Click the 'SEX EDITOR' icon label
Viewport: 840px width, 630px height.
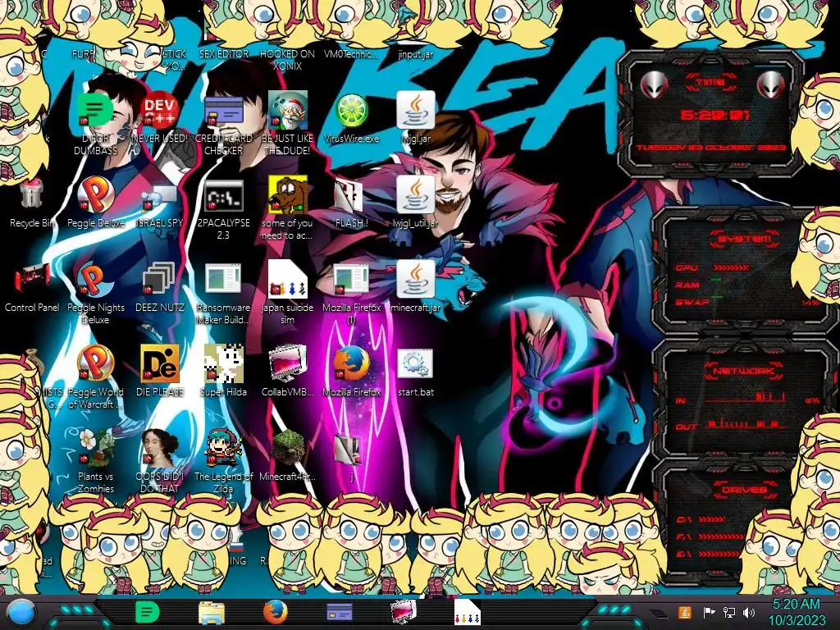pos(223,54)
